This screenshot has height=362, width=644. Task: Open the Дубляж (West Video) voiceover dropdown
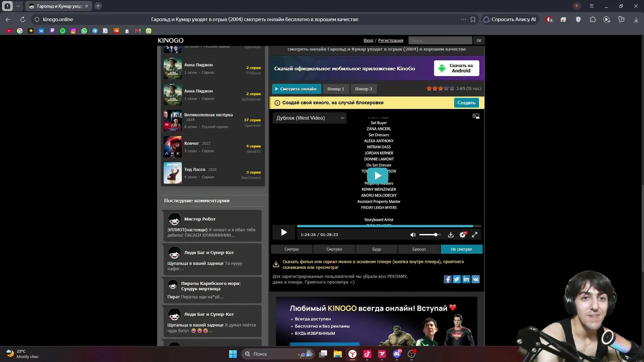click(x=310, y=118)
